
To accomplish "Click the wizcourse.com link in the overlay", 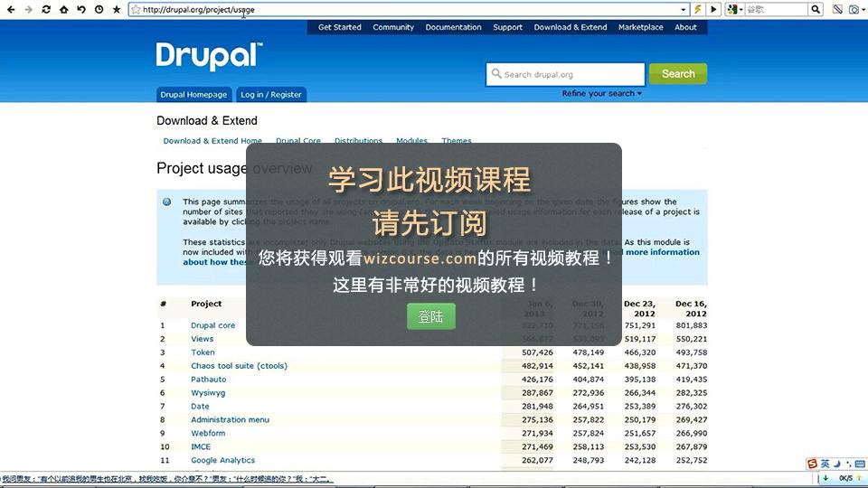I will click(420, 258).
